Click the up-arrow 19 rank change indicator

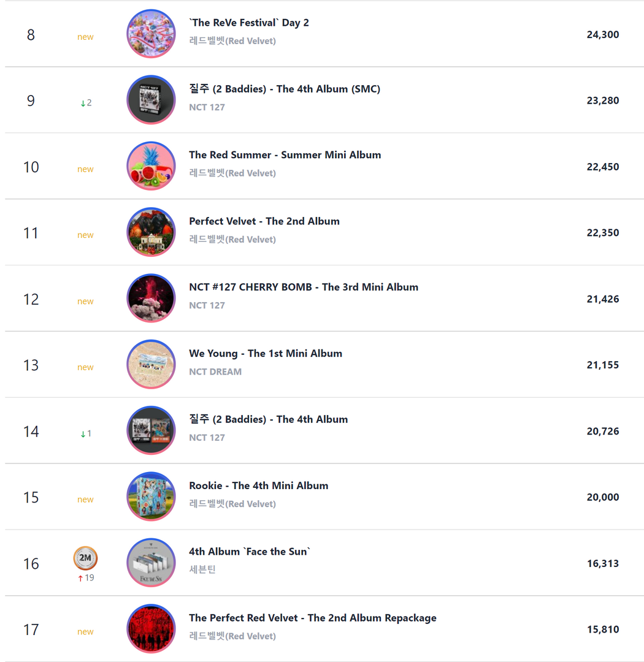click(x=86, y=577)
